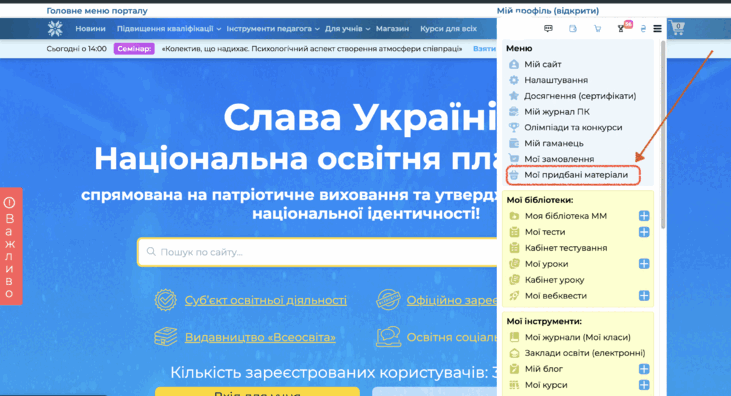Open the wallet icon in the profile toolbar
The image size is (731, 396).
point(572,29)
